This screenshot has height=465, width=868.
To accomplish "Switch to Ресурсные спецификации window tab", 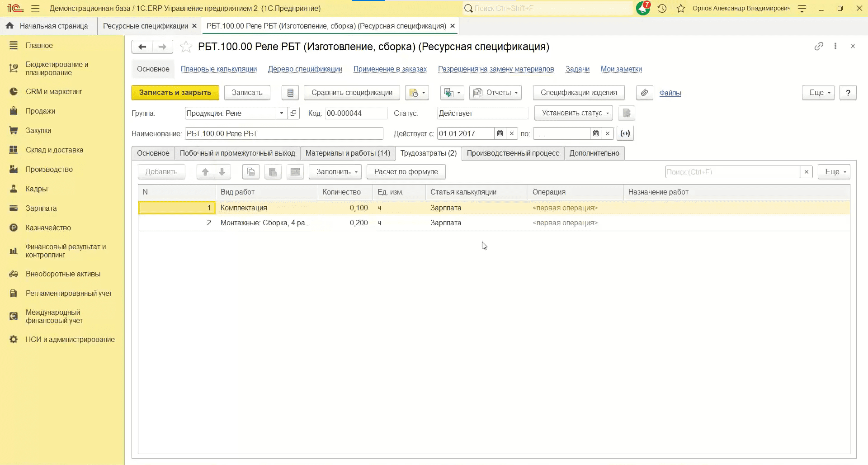I will pos(146,26).
